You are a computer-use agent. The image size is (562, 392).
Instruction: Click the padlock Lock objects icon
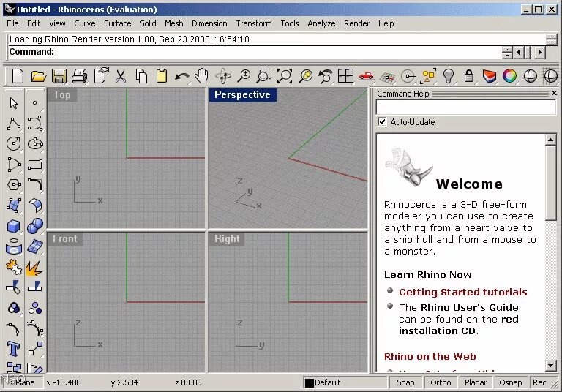469,76
